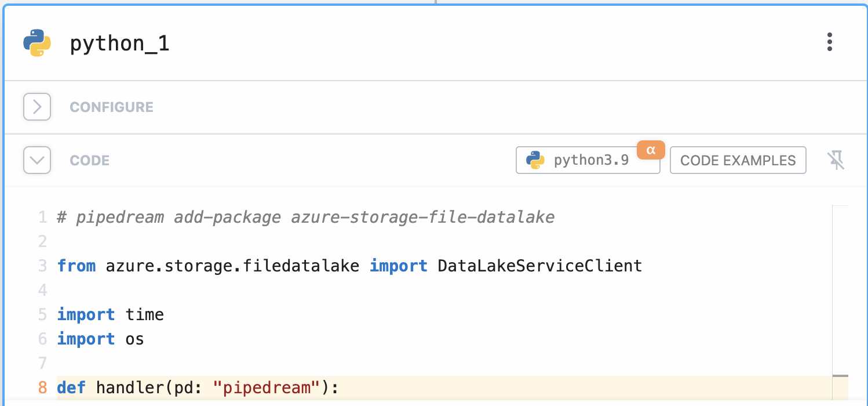
Task: Expand the CONFIGURE section
Action: tap(37, 107)
